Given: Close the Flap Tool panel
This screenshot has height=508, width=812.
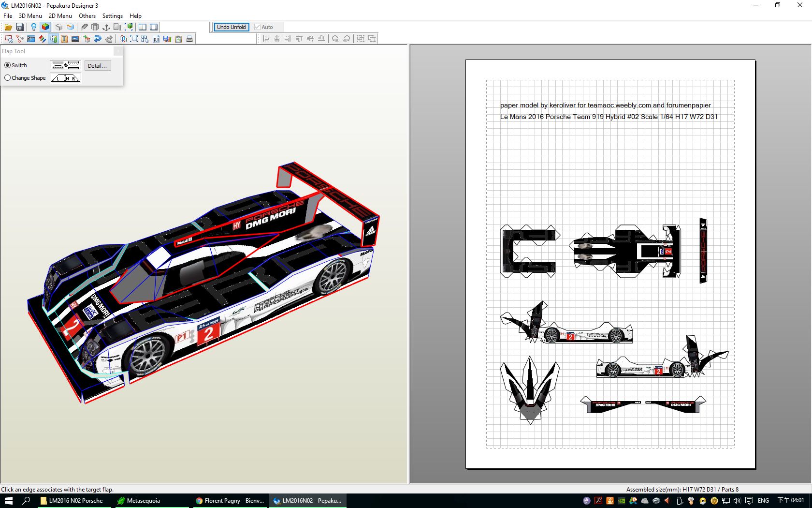Looking at the screenshot, I should click(x=118, y=51).
